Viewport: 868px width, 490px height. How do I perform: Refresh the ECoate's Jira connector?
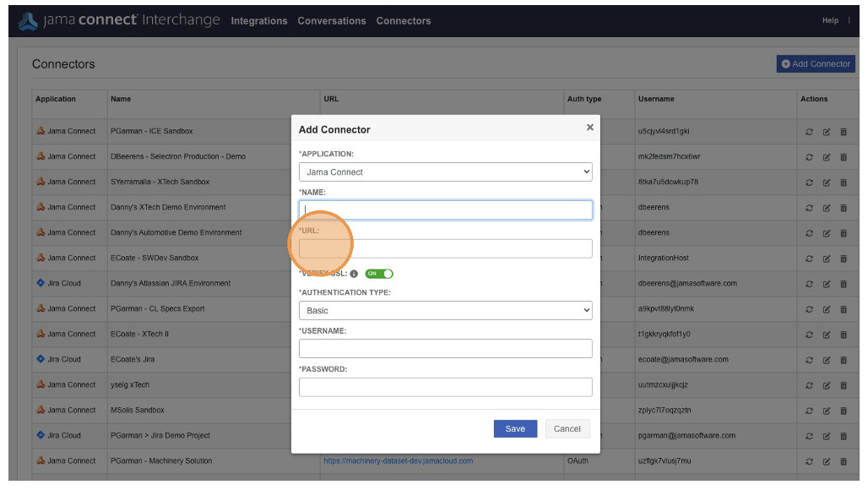810,361
